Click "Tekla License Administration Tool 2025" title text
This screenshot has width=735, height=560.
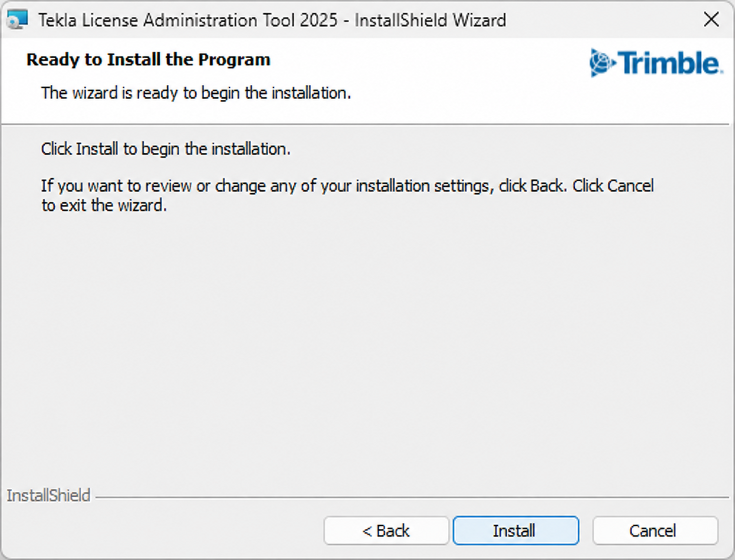tap(188, 20)
